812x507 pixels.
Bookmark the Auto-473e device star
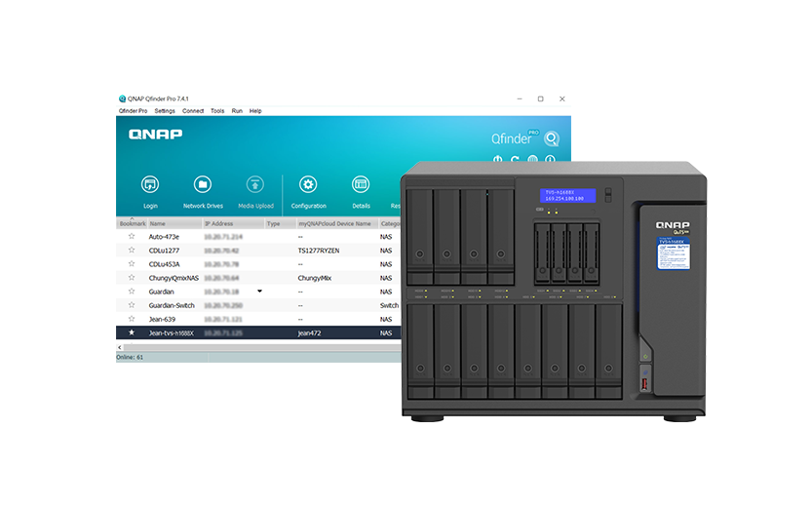point(132,237)
